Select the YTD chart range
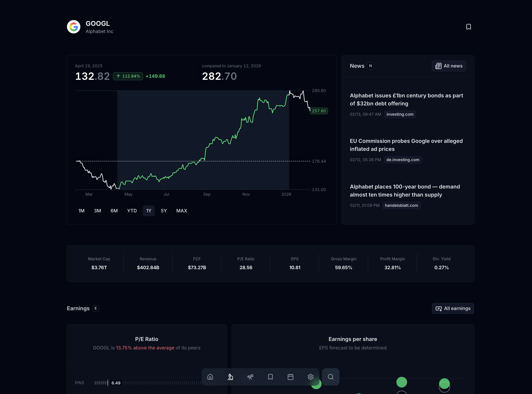 coord(132,211)
